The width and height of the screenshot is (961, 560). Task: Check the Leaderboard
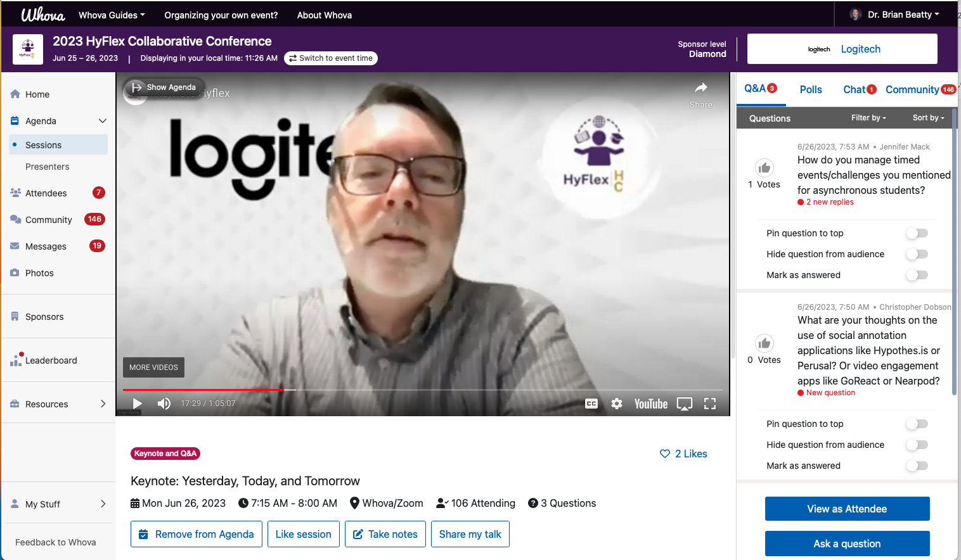pos(51,360)
